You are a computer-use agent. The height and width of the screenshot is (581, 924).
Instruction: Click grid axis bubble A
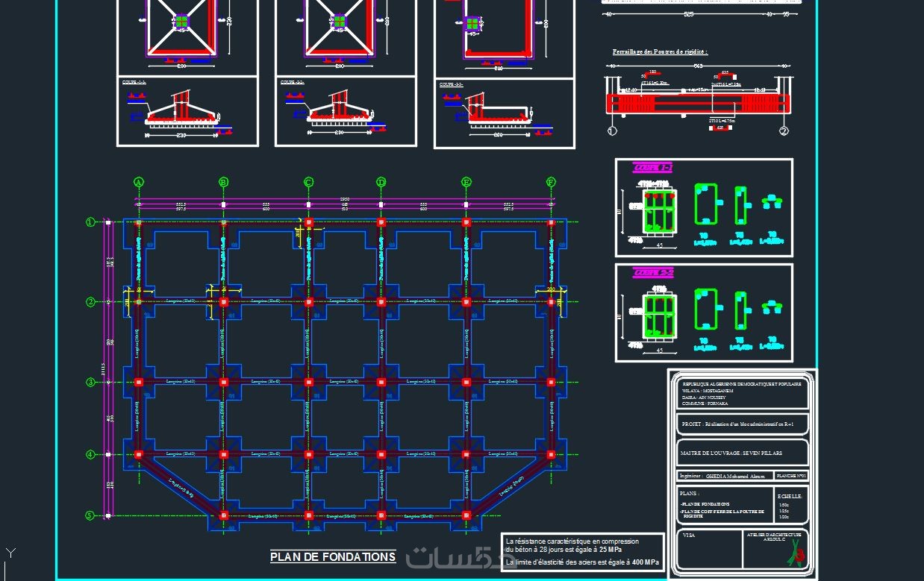pos(139,182)
